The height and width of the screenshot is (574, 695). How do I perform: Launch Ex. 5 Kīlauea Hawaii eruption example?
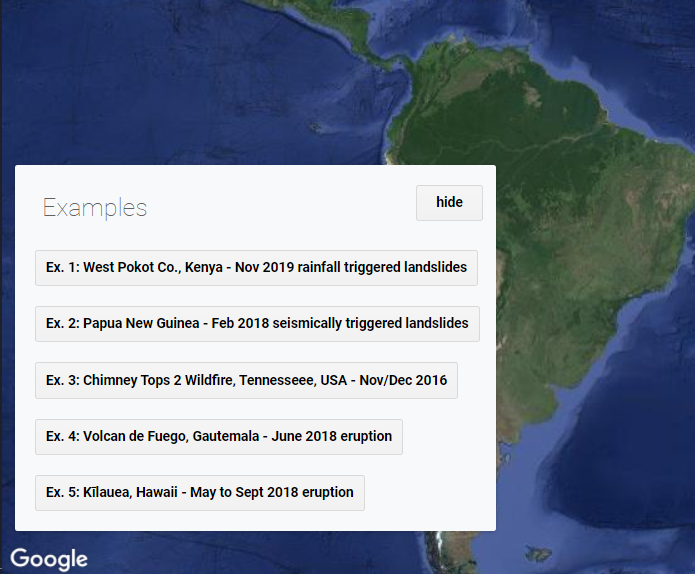click(x=199, y=493)
